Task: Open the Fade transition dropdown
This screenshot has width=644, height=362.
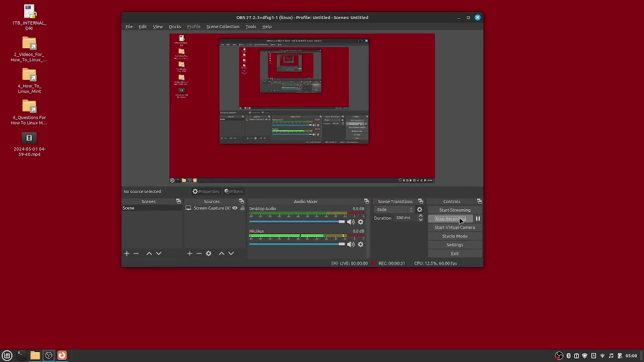Action: click(x=394, y=210)
